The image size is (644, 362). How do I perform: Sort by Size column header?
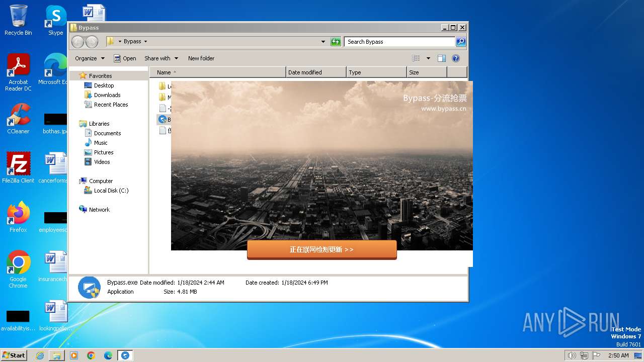(427, 72)
